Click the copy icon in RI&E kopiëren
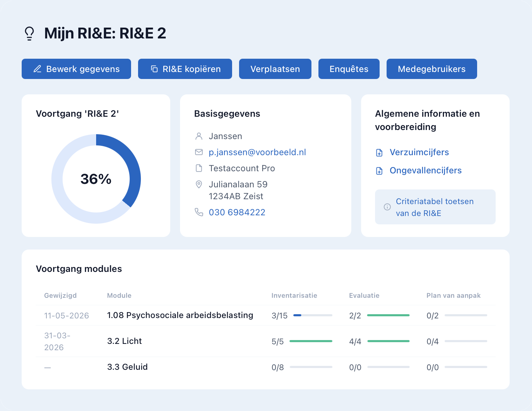 click(x=154, y=69)
